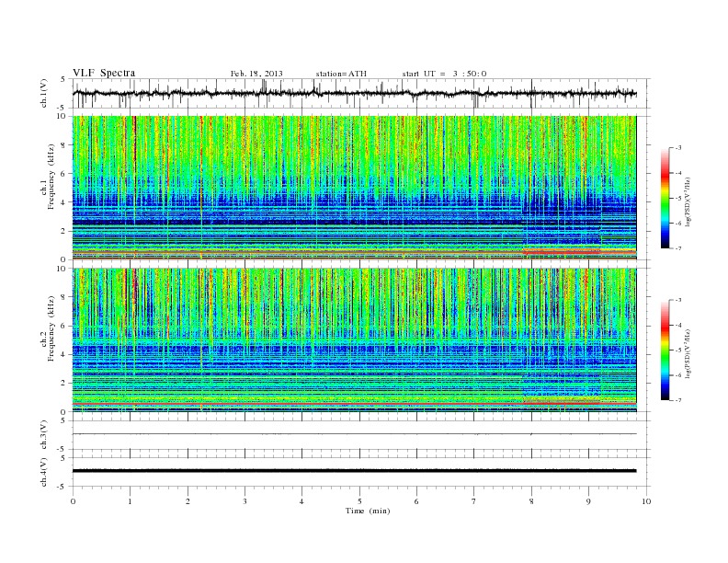Image resolution: width=728 pixels, height=563 pixels.
Task: Click the "start UT = 3 :50: 0" text
Action: (444, 74)
